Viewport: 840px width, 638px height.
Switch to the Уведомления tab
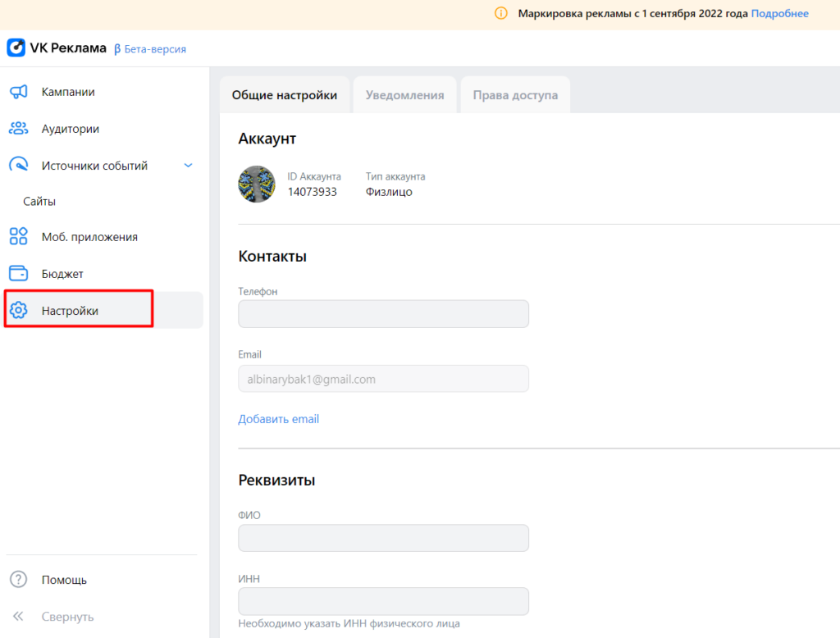(404, 95)
